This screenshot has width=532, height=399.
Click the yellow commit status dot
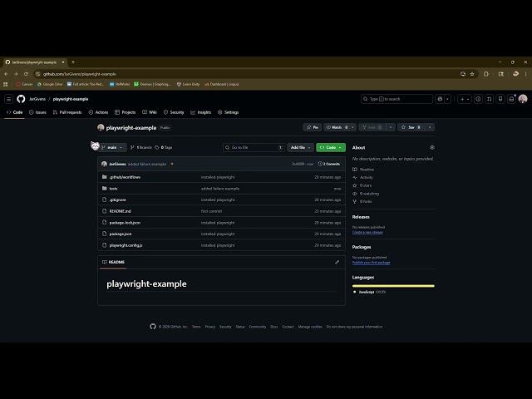coord(172,164)
